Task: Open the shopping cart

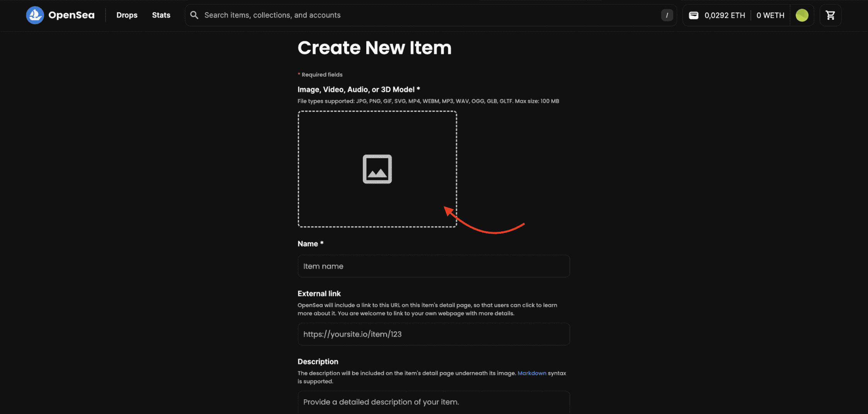Action: tap(830, 15)
